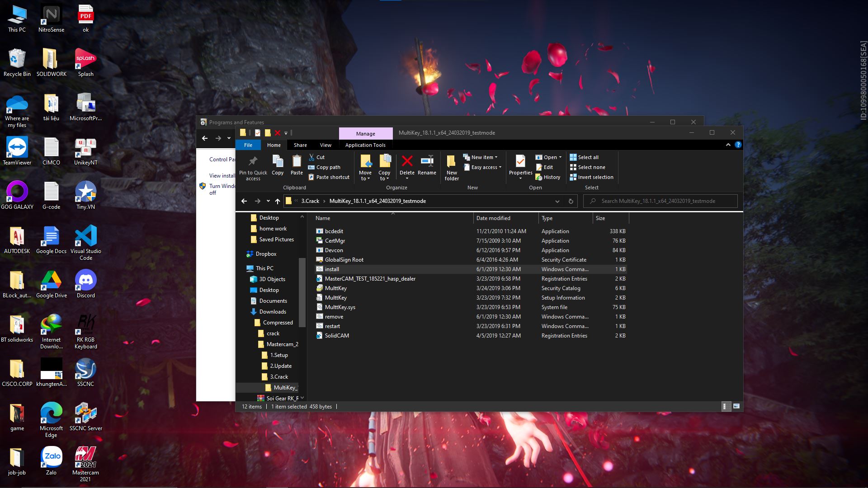Click Pin to Quick access icon
868x488 pixels.
[253, 162]
